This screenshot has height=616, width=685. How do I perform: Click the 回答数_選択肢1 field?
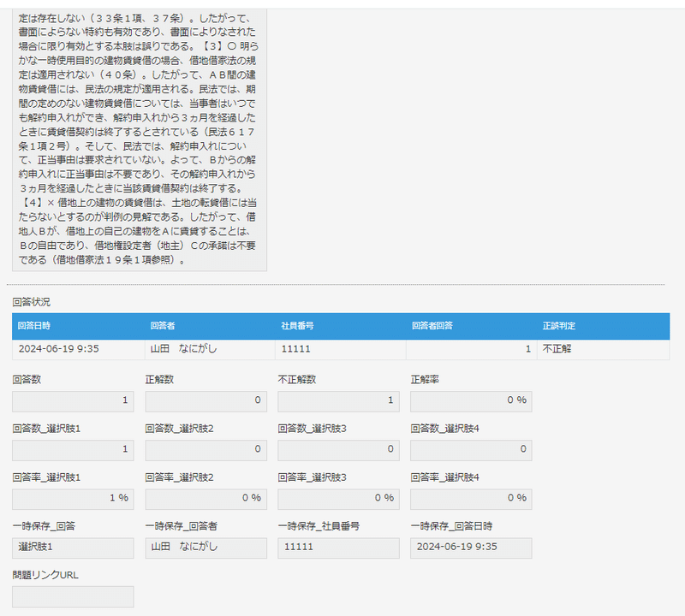point(73,450)
